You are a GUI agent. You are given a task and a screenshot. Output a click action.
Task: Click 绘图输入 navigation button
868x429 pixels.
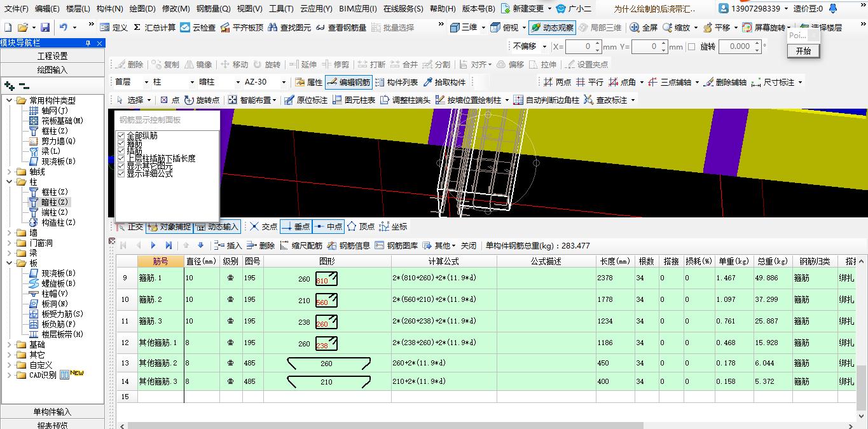point(52,70)
